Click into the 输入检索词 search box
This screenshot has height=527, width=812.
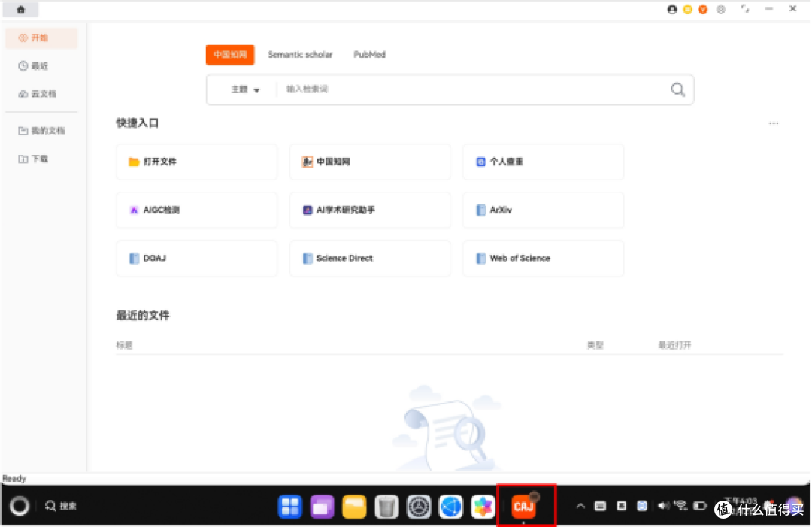(474, 89)
